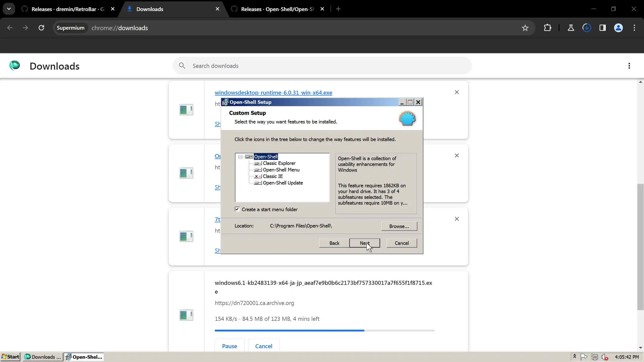Click the volume tray icon
The width and height of the screenshot is (644, 362).
pos(605,357)
